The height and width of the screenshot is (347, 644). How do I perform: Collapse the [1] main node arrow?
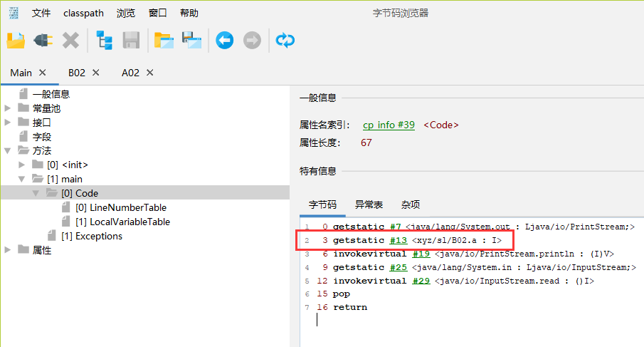[x=22, y=180]
